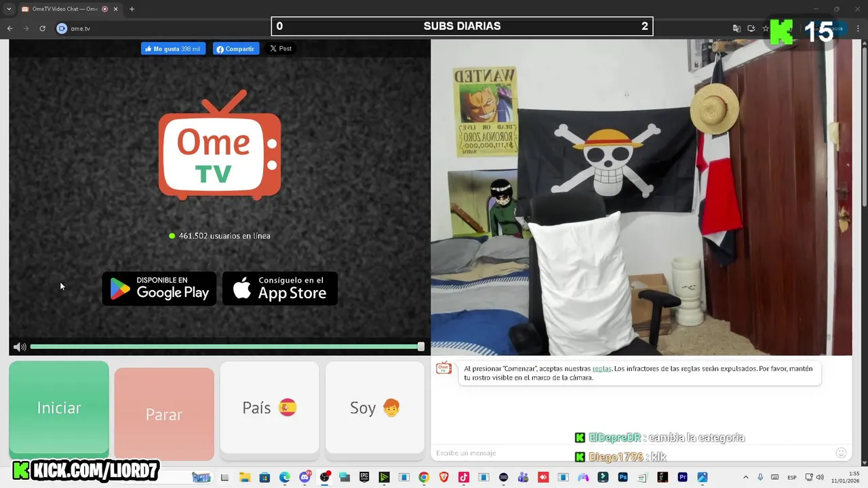Screen dimensions: 868x488
Task: Click the ESP language indicator
Action: pyautogui.click(x=791, y=477)
